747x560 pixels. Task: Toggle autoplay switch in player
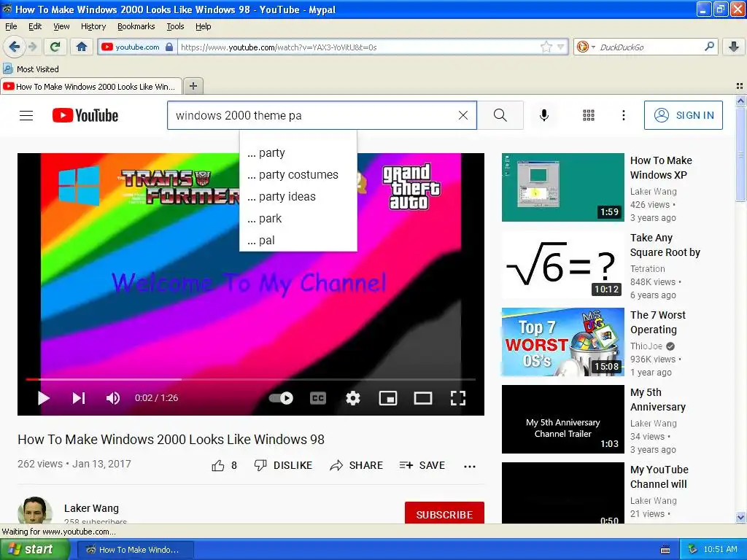click(281, 398)
